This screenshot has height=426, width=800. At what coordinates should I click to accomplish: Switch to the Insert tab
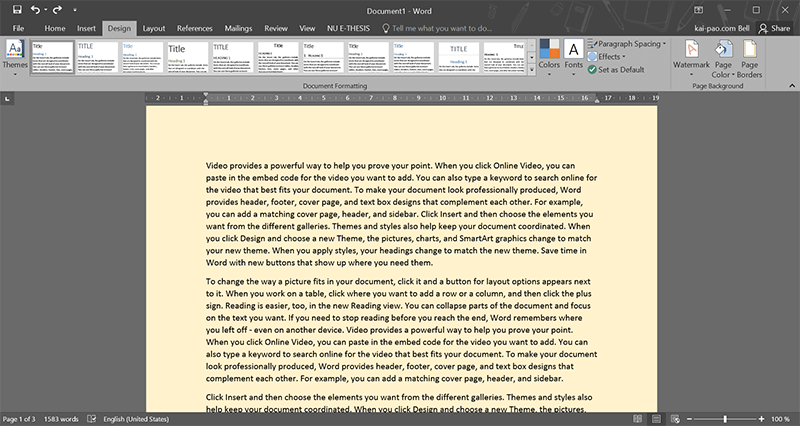86,29
